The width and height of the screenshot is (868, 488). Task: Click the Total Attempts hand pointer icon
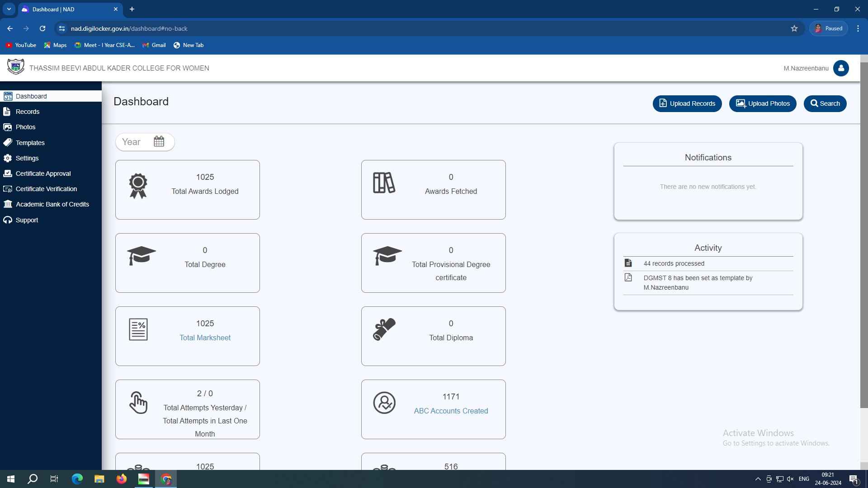[138, 403]
